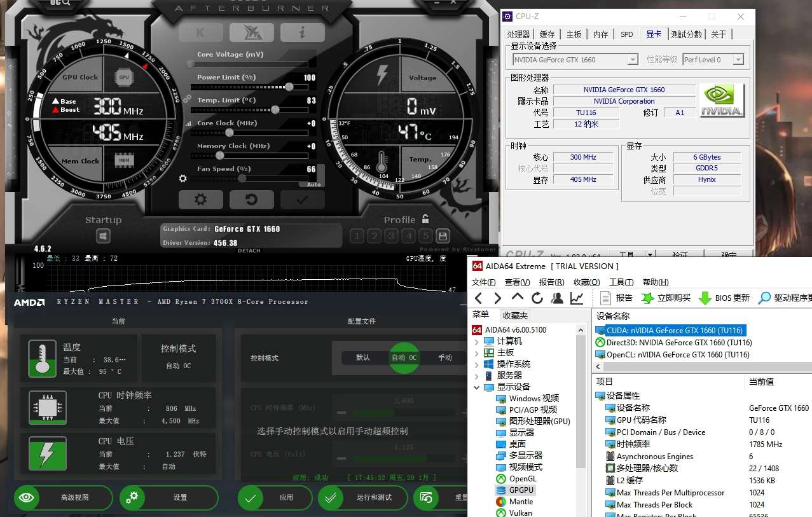Open the 报告(R) menu in AIDA64

click(551, 282)
